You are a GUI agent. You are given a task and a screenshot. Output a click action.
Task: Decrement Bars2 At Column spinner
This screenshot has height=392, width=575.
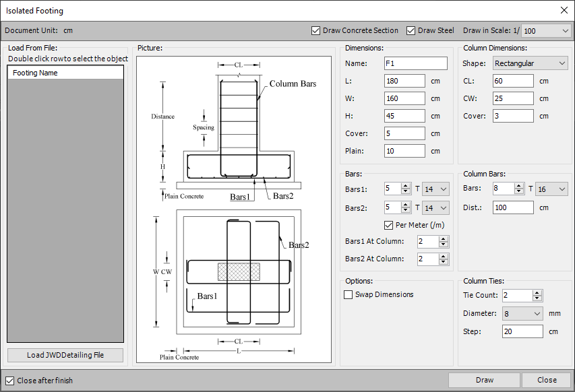[x=443, y=262]
